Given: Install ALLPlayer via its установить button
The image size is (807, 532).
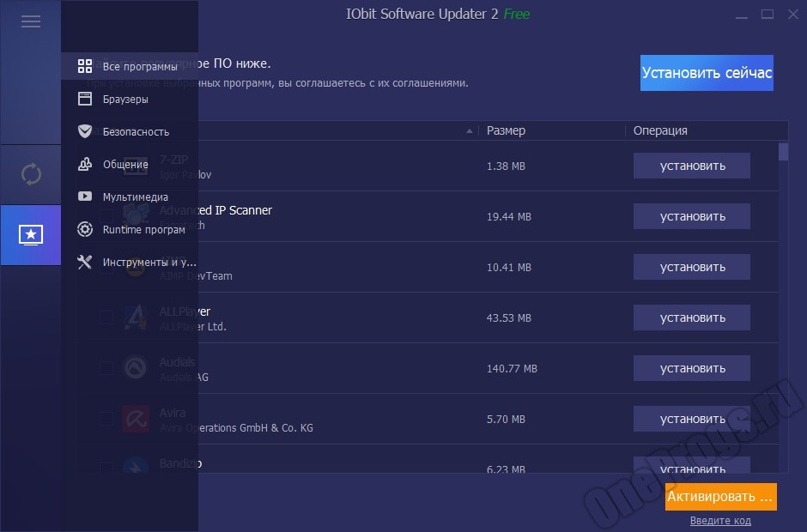Looking at the screenshot, I should click(x=692, y=317).
